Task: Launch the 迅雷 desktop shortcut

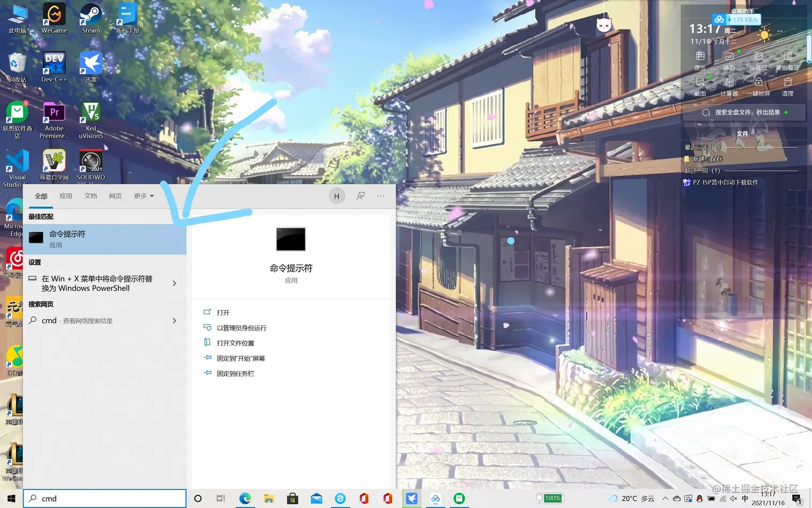Action: pyautogui.click(x=91, y=68)
